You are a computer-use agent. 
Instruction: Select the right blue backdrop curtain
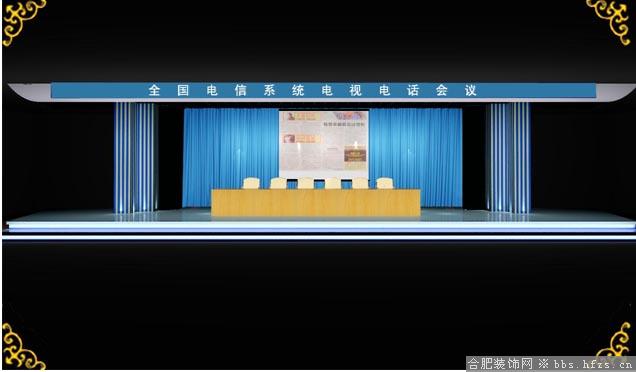pyautogui.click(x=416, y=157)
